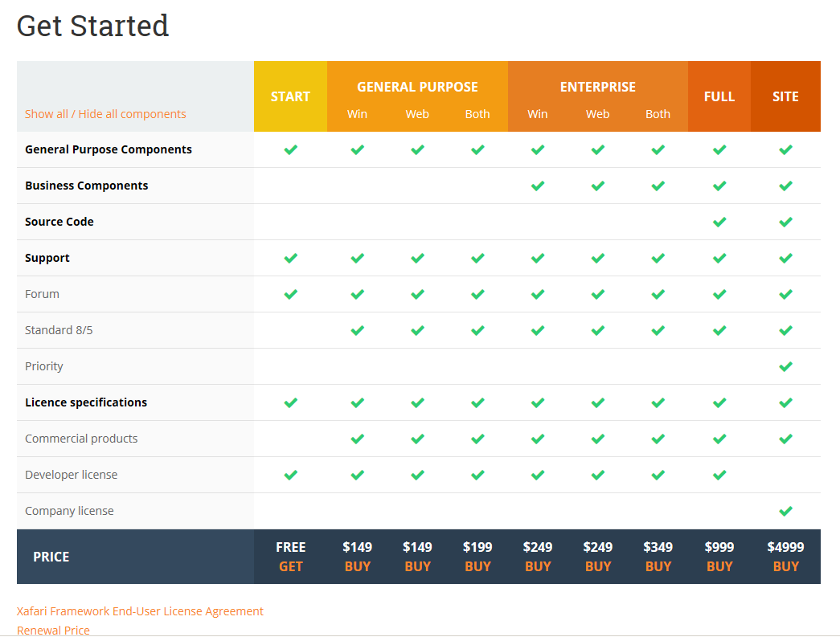Click the Priority row label
Viewport: 840px width, 637px height.
pos(43,366)
